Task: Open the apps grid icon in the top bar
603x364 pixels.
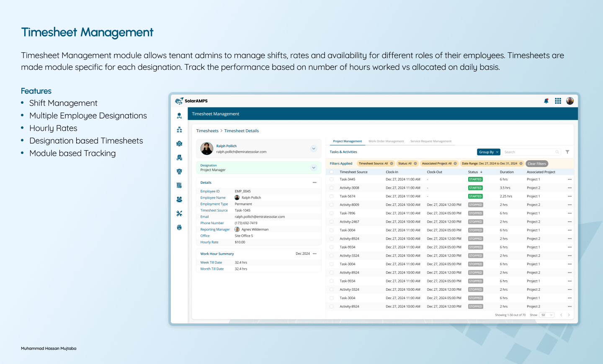Action: click(558, 101)
